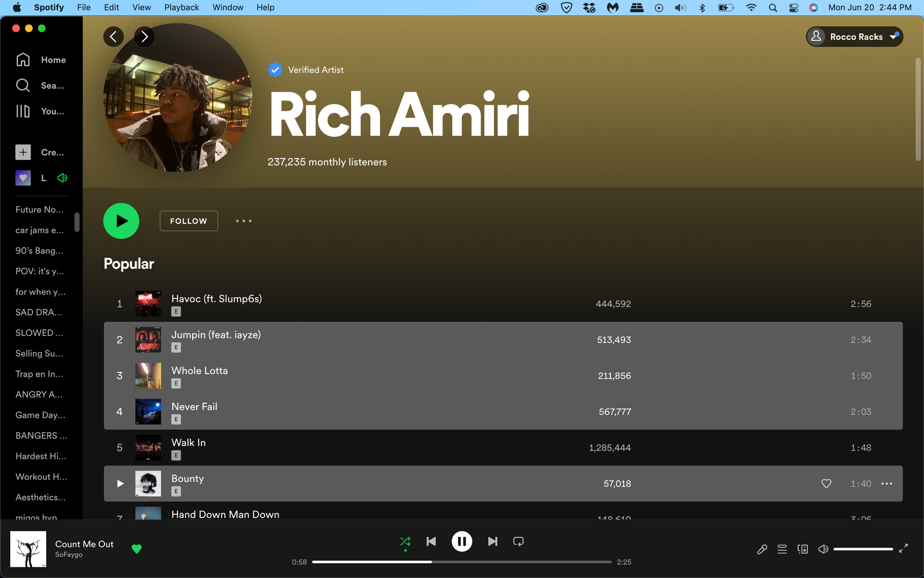Image resolution: width=924 pixels, height=578 pixels.
Task: Open Siri from menu bar
Action: coord(814,7)
